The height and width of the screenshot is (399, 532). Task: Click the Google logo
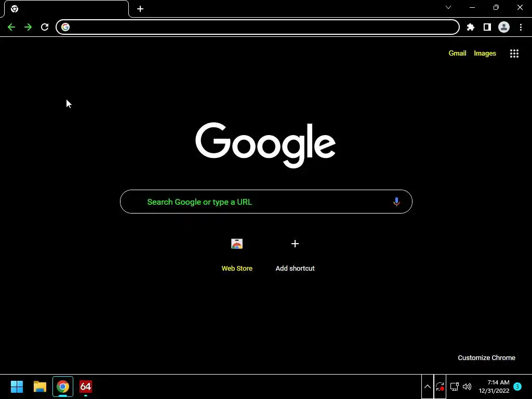(x=265, y=145)
